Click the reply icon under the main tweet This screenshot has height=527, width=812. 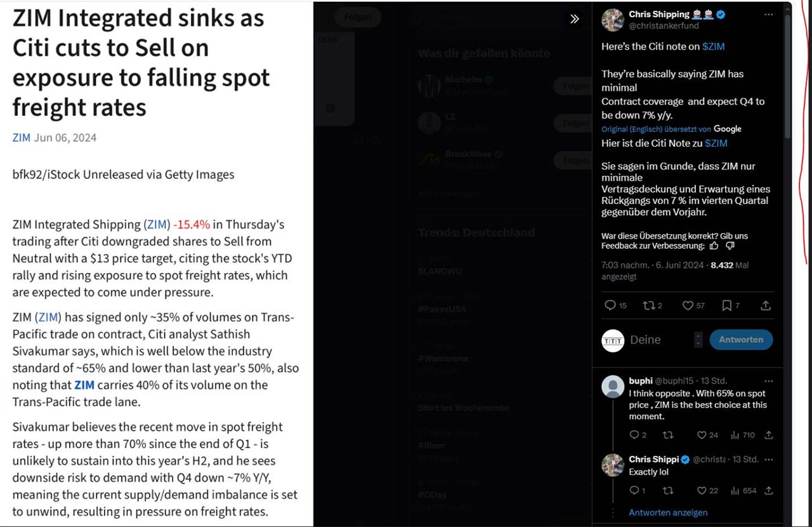610,305
